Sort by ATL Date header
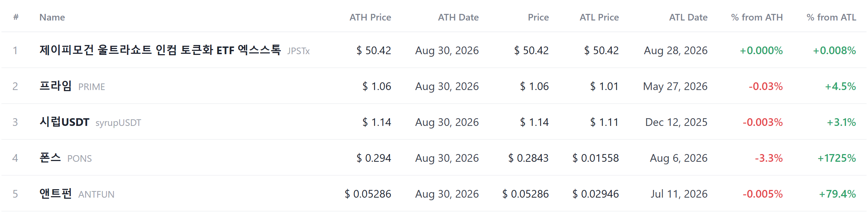Screen dimensions: 868x213 688,17
